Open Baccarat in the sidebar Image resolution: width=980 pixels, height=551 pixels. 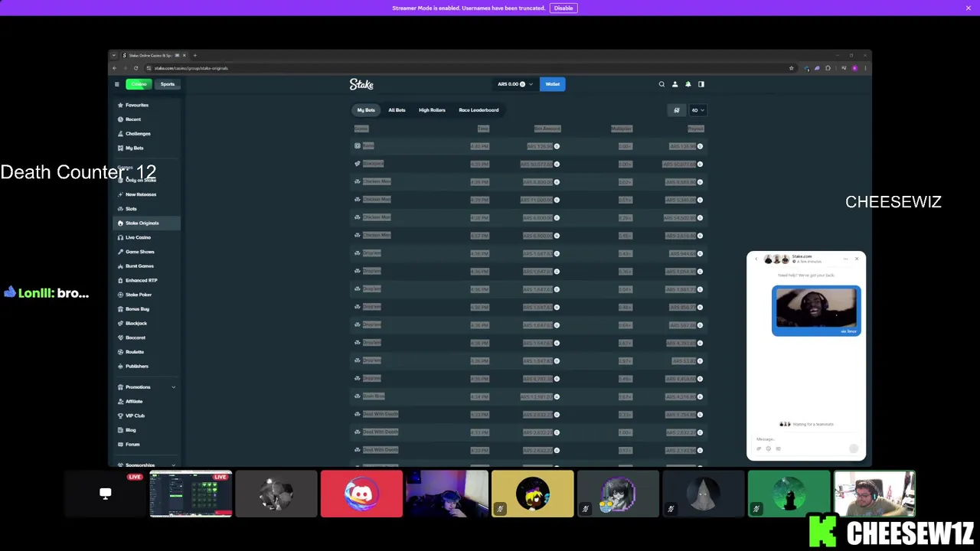tap(145, 337)
